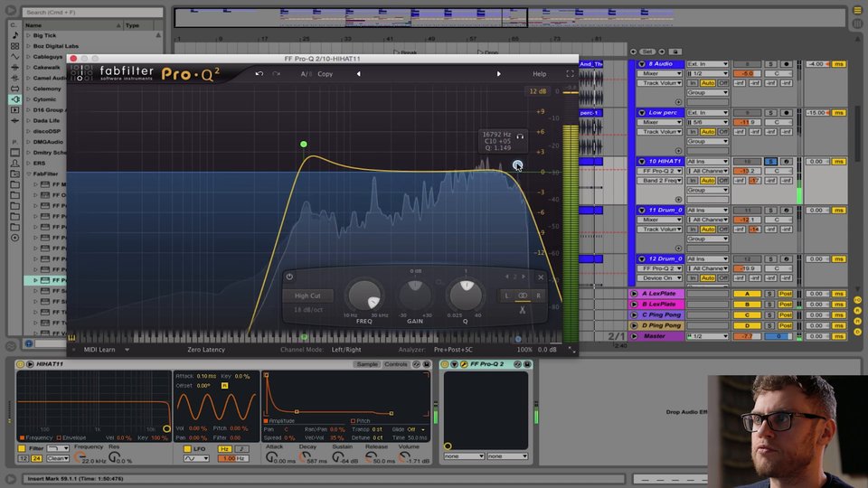Select the 12 dB filter slope button
The image size is (868, 488).
point(24,459)
